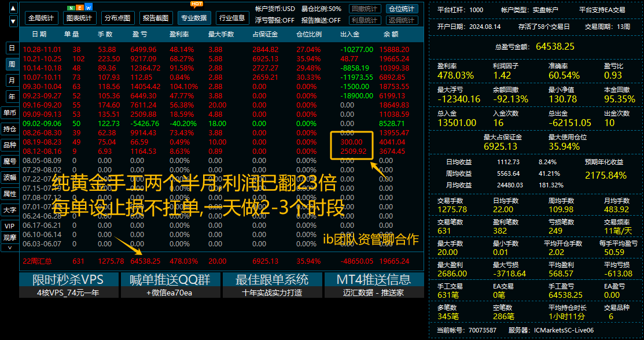Click the down arrow button
Viewport: 644px width, 340px height.
click(x=13, y=21)
